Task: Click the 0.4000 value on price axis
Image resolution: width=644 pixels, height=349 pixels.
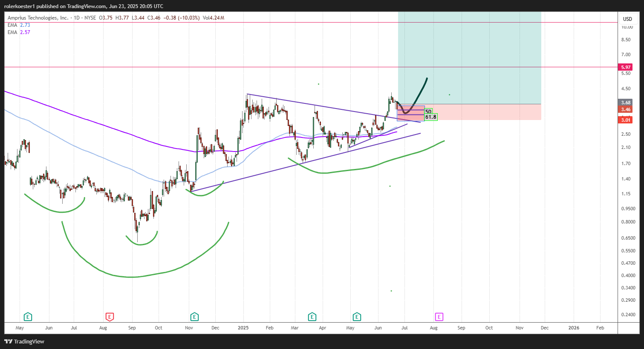Action: [628, 275]
